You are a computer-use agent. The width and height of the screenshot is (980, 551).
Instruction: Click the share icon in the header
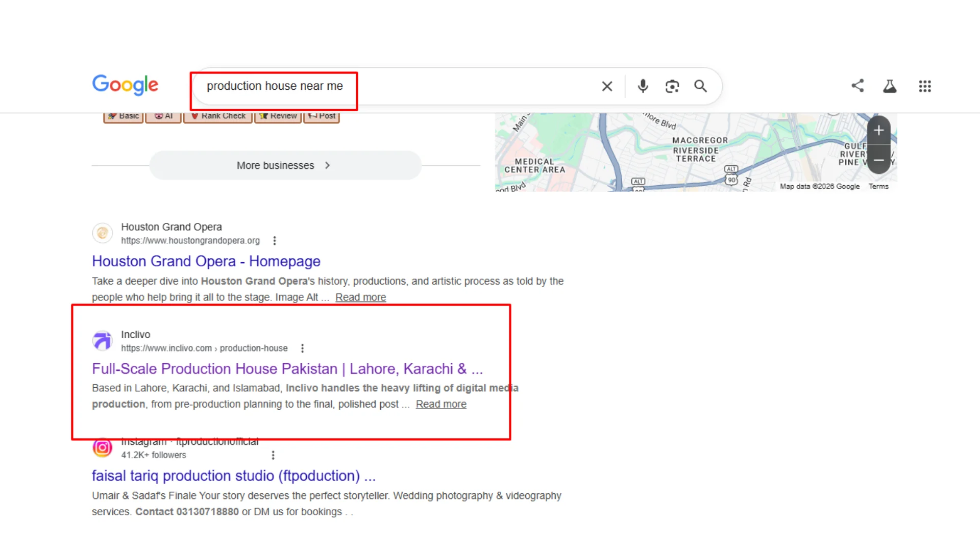pyautogui.click(x=857, y=86)
